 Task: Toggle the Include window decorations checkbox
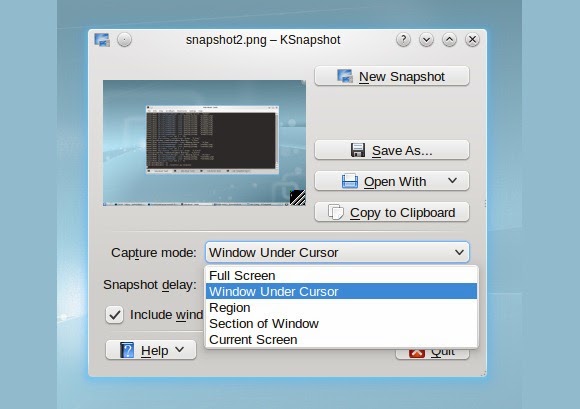click(x=114, y=315)
